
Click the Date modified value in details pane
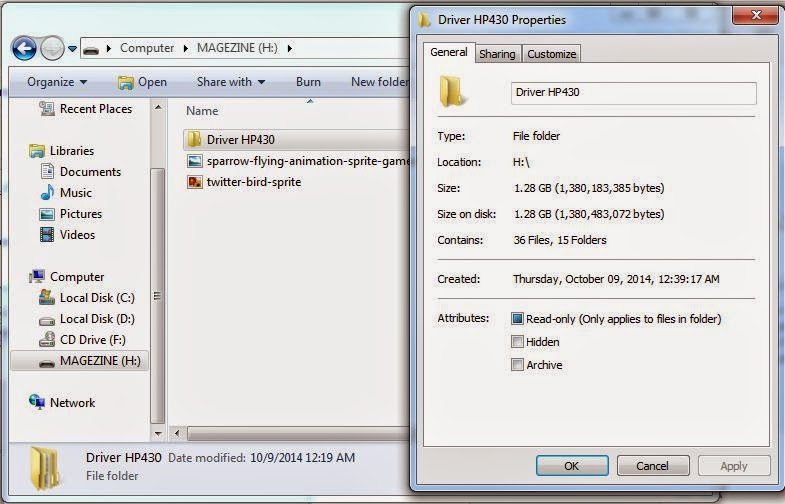point(302,457)
